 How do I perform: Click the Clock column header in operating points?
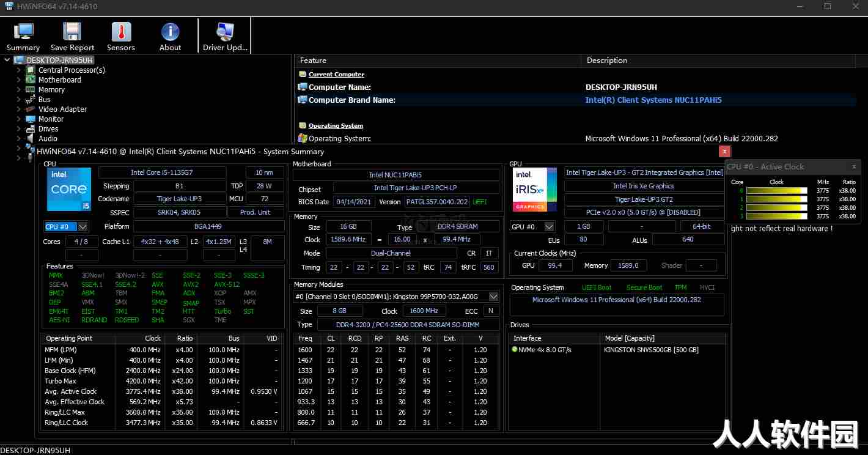pyautogui.click(x=139, y=338)
